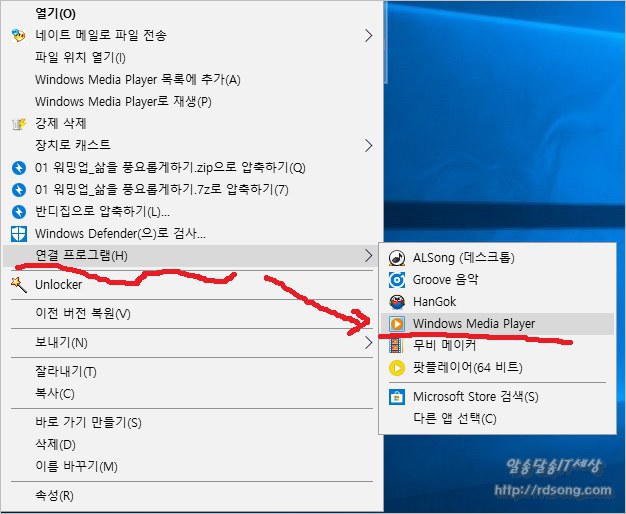Image resolution: width=626 pixels, height=514 pixels.
Task: Select 보내기(N) menu entry
Action: (192, 343)
